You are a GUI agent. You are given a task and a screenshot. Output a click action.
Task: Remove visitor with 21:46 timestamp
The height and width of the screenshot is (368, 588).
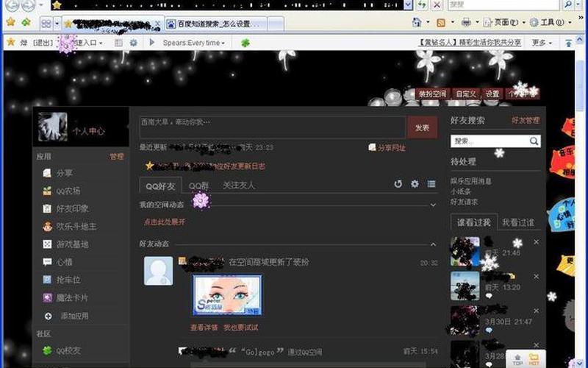[x=537, y=242]
